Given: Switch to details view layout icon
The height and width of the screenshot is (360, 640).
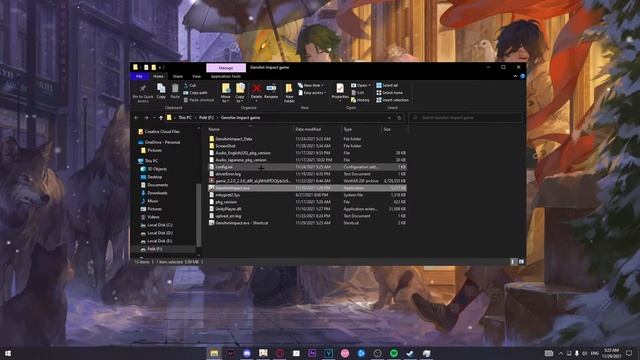Looking at the screenshot, I should pos(513,262).
